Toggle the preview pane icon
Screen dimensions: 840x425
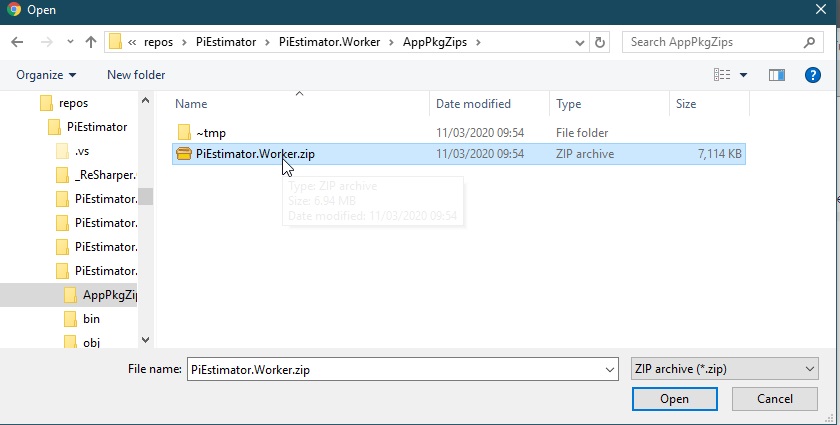(776, 75)
